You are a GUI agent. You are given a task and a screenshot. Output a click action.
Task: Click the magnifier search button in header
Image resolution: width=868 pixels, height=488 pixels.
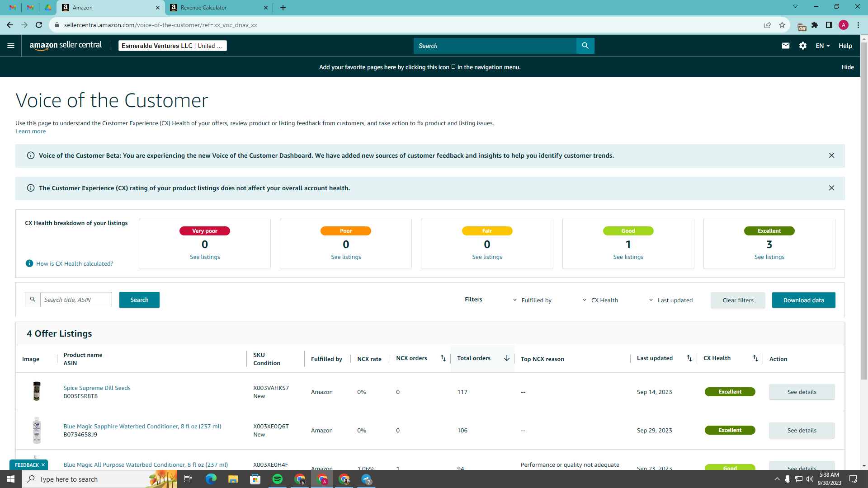tap(585, 46)
